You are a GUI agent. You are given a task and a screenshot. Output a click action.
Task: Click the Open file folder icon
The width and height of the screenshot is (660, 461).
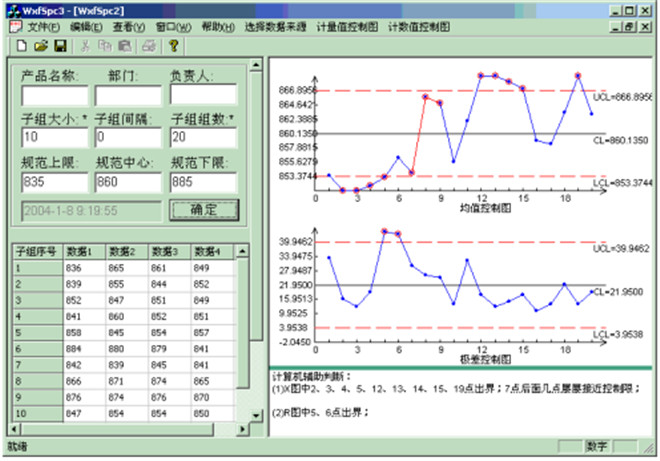(40, 46)
